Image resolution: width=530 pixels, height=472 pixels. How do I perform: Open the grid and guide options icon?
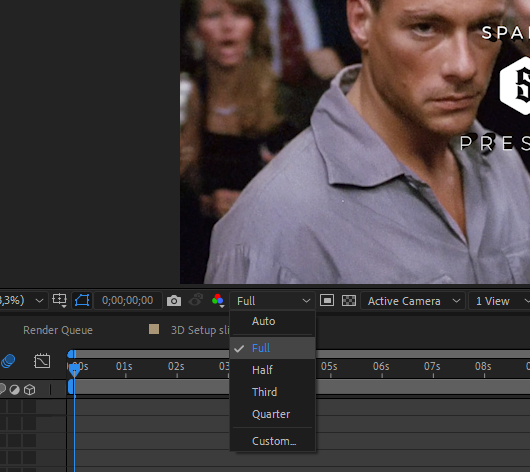[x=59, y=300]
